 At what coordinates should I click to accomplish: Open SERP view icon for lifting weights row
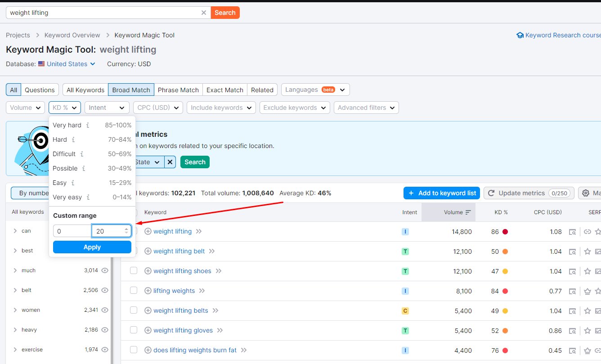[572, 291]
